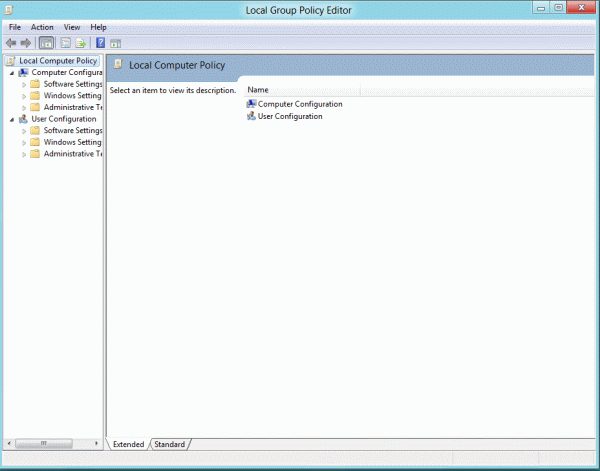Click the Computer Configuration monitor icon in tree
Image resolution: width=600 pixels, height=471 pixels.
click(23, 72)
